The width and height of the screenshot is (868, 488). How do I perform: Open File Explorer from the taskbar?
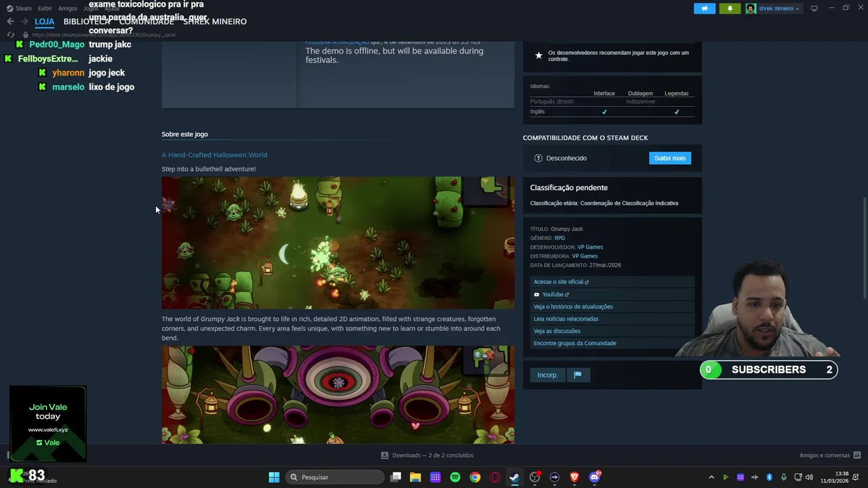coord(416,477)
